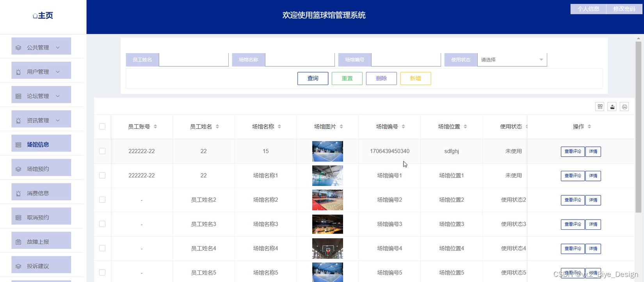Image resolution: width=644 pixels, height=282 pixels.
Task: Expand the 公共管理 menu chevron
Action: tap(58, 48)
